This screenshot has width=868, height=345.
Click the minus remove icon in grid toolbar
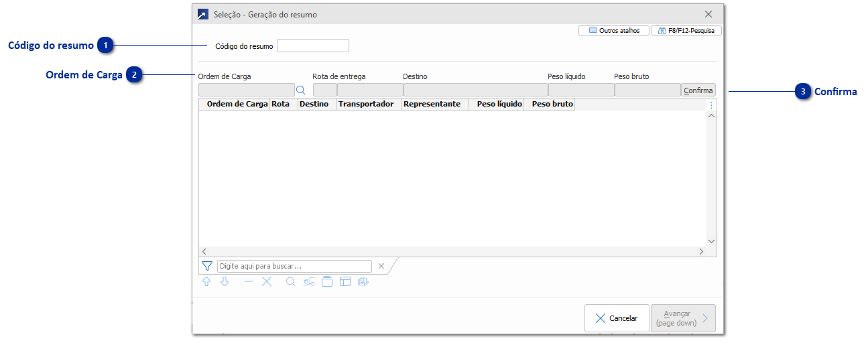click(249, 282)
